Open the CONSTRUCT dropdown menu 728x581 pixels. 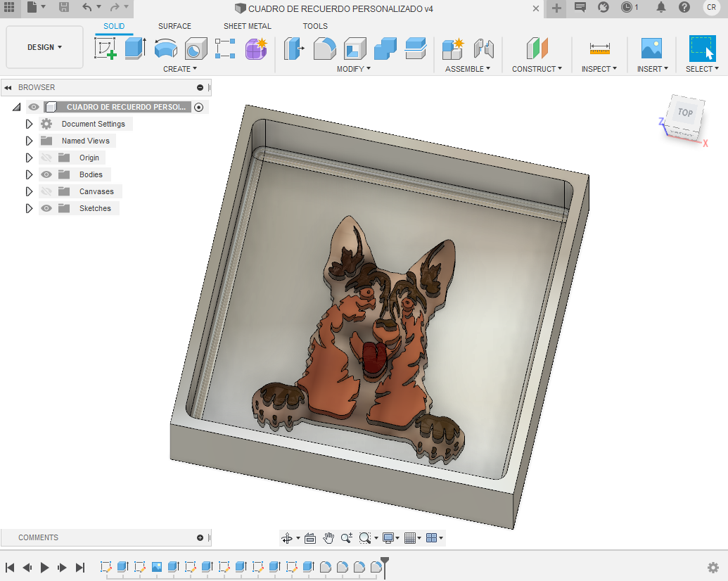537,69
